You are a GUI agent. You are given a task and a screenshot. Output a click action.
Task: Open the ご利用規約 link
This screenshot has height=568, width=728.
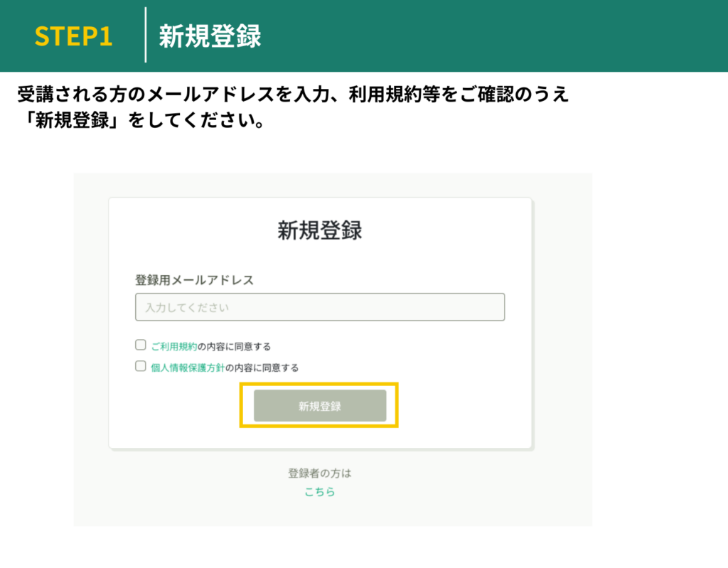coord(173,346)
